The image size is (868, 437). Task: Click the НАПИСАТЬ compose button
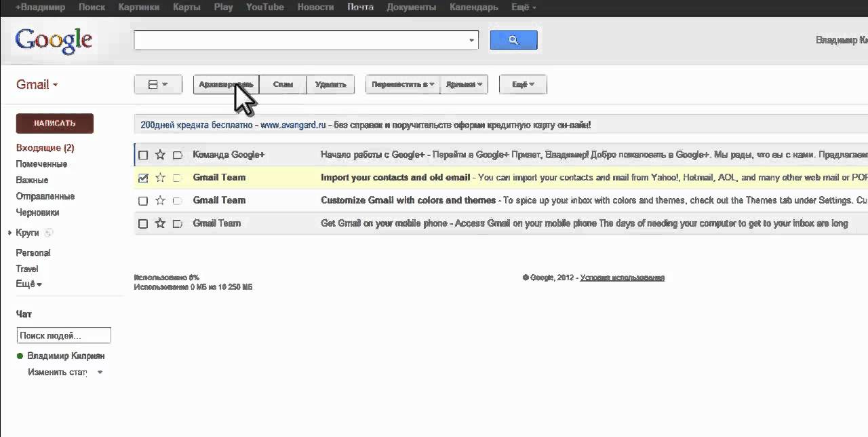[54, 123]
